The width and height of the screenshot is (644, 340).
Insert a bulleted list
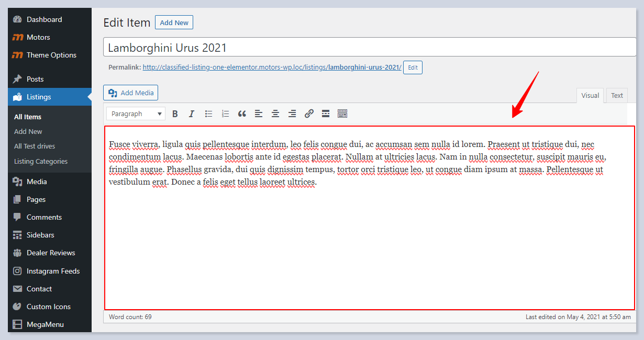[208, 114]
